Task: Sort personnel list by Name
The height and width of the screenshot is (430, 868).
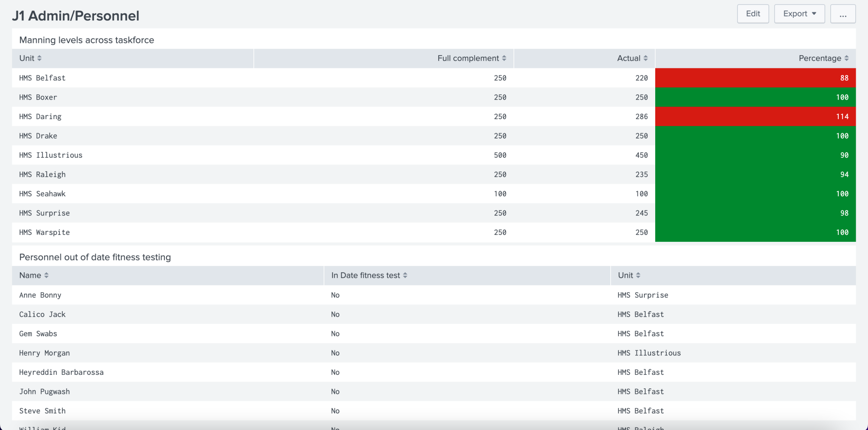Action: (46, 275)
